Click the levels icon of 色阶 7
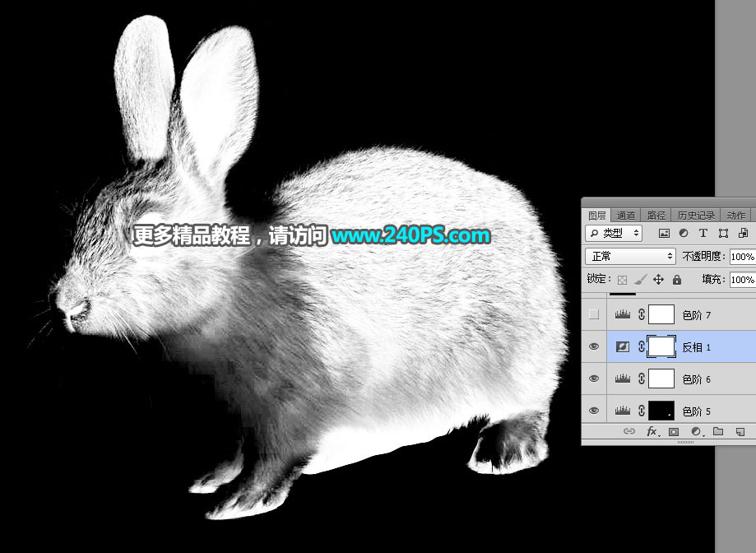 pos(623,314)
